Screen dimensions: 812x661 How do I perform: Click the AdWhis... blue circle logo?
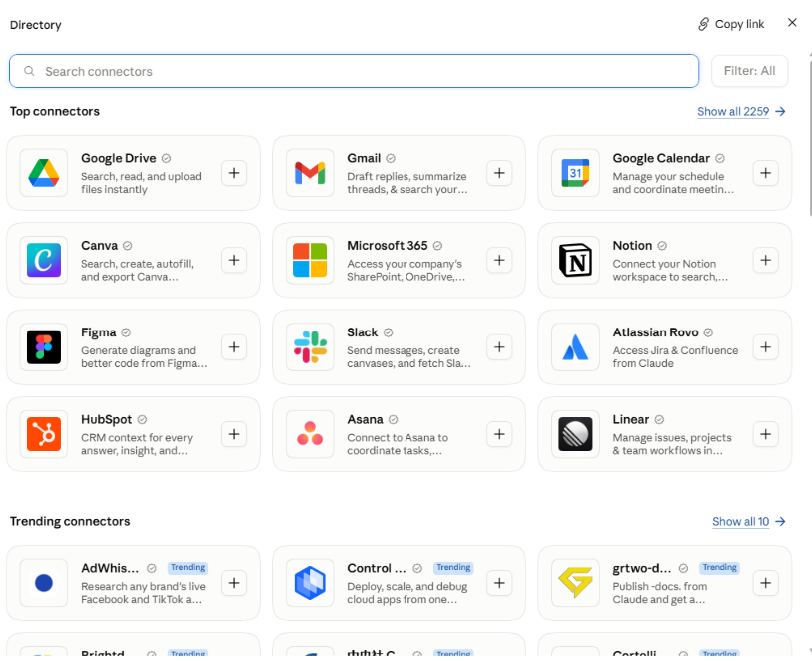pyautogui.click(x=44, y=583)
